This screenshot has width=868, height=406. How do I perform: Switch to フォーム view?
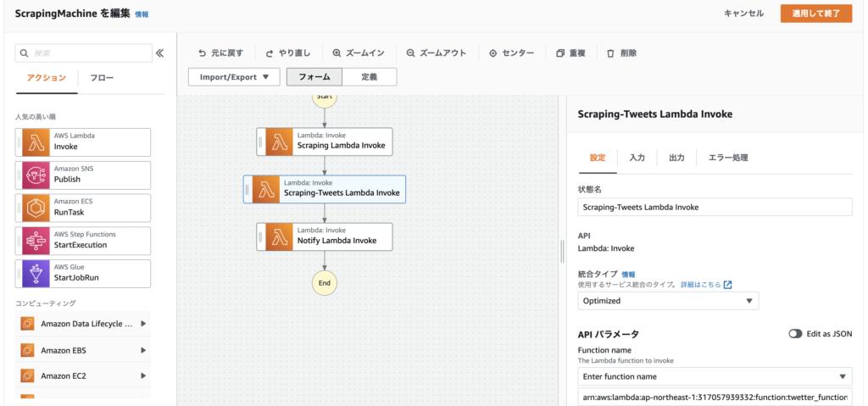(314, 77)
